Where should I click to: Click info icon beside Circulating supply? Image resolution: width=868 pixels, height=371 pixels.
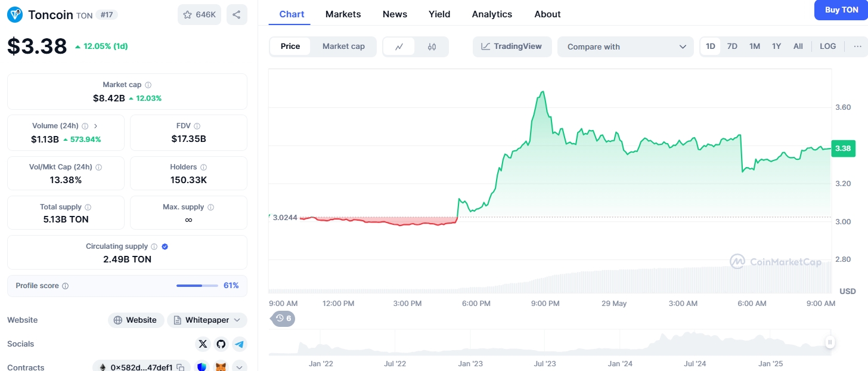pyautogui.click(x=154, y=247)
